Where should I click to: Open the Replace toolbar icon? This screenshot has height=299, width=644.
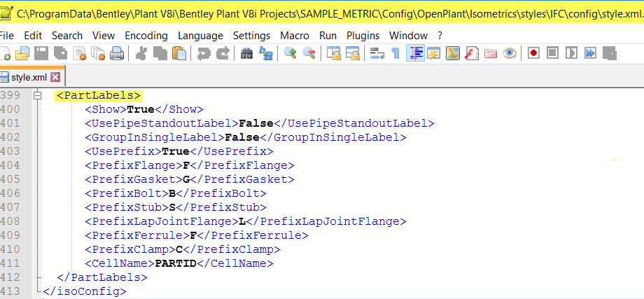tap(266, 53)
